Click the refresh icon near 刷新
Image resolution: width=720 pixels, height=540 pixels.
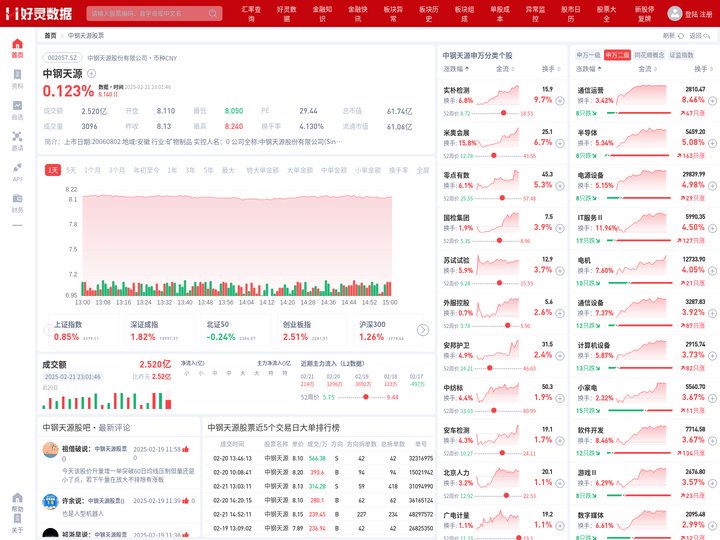tap(681, 36)
